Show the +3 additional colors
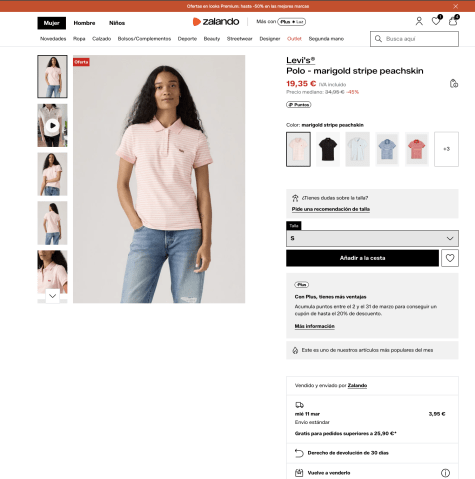Viewport: 475px width, 479px height. pos(446,149)
